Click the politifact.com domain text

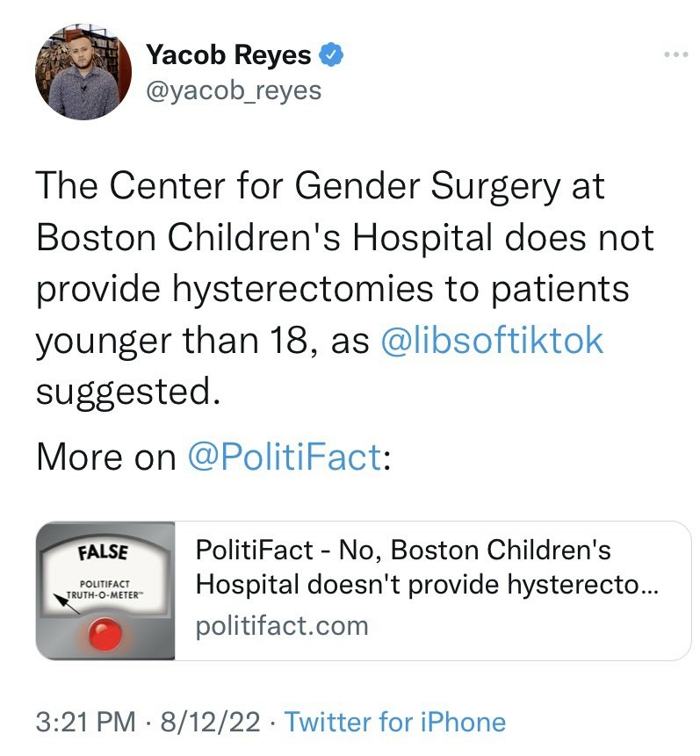click(281, 625)
